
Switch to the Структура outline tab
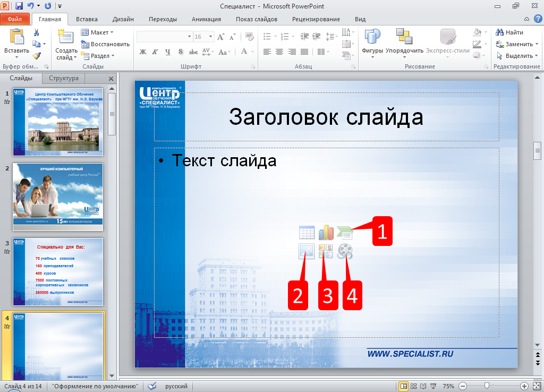point(63,78)
